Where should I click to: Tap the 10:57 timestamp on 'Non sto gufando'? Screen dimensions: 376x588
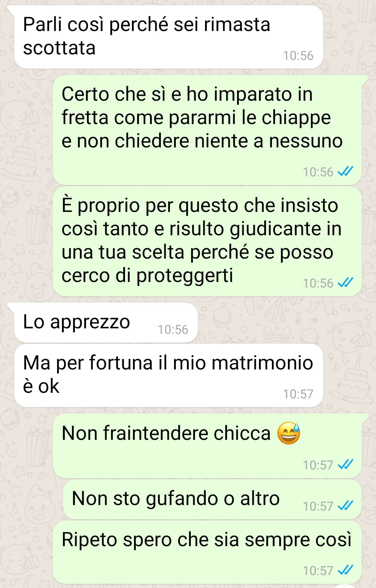click(x=318, y=506)
